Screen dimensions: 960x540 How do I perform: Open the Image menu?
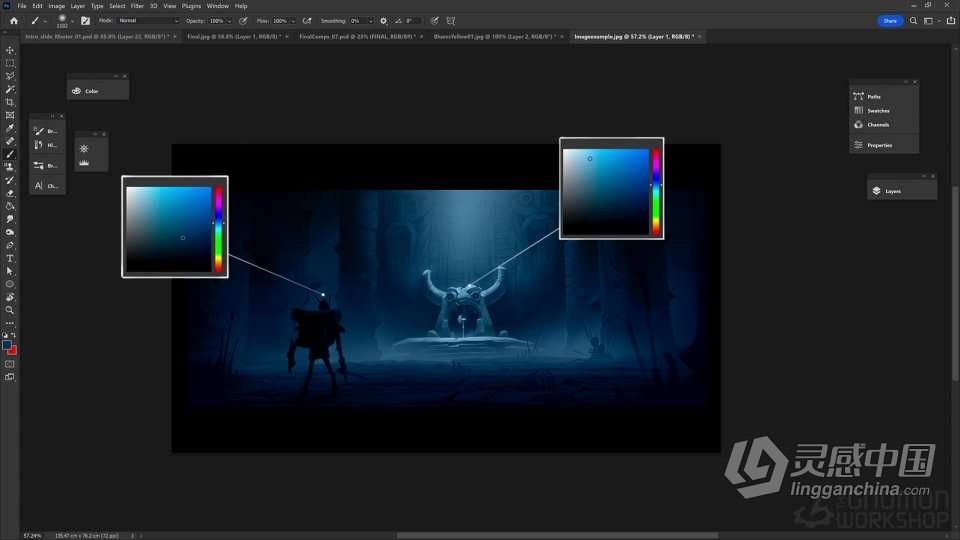[56, 6]
